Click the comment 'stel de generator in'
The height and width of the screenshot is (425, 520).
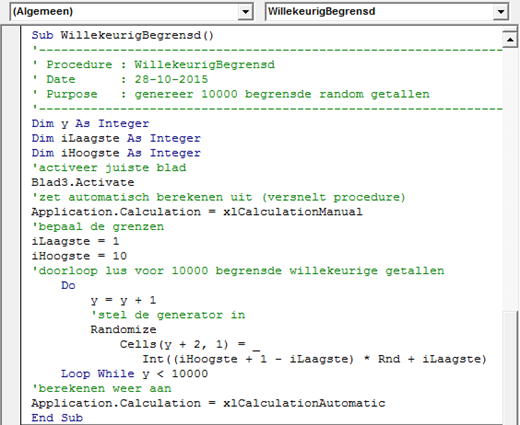(168, 315)
